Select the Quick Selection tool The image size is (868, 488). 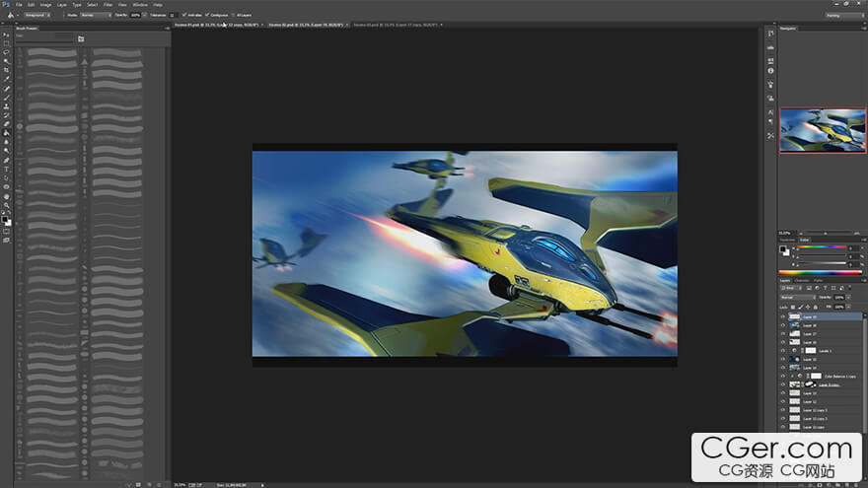click(6, 61)
